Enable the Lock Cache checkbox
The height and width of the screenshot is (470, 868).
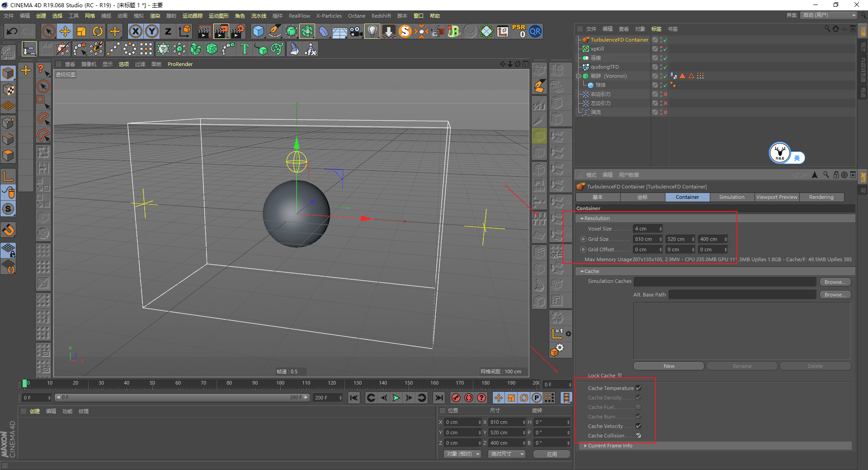click(x=620, y=376)
